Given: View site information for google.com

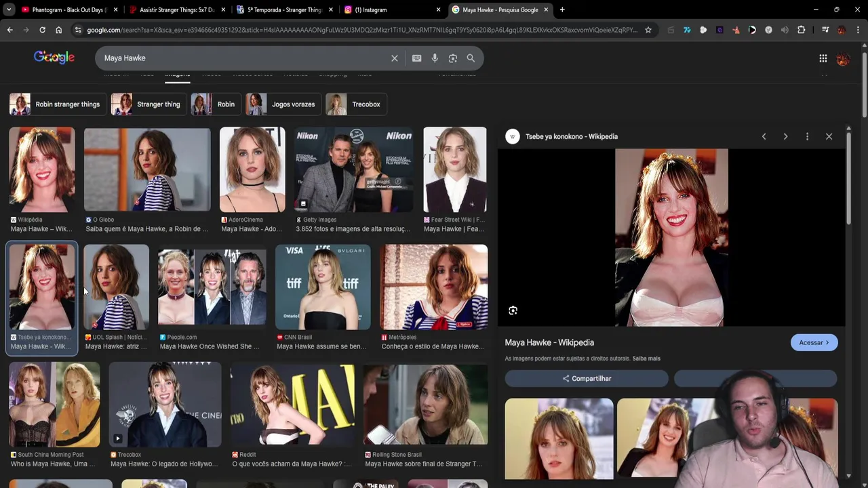Looking at the screenshot, I should tap(78, 30).
